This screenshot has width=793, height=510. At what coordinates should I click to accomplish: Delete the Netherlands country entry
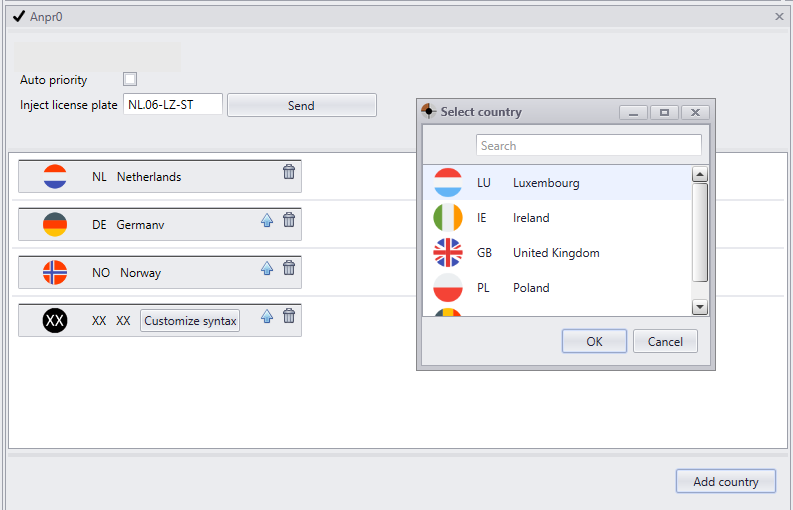(x=289, y=172)
